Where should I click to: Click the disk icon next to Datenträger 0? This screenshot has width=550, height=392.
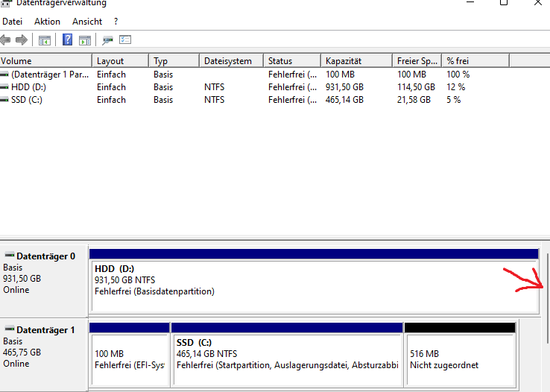click(x=10, y=255)
